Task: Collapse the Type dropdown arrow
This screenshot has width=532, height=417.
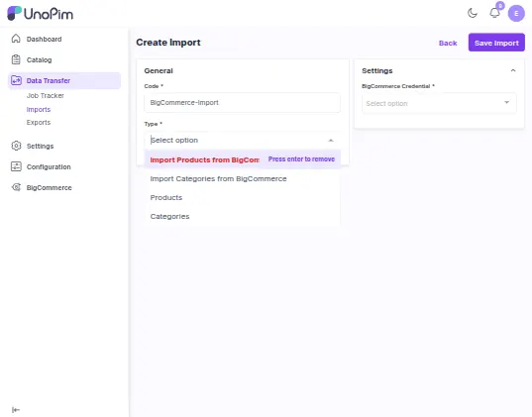Action: (331, 140)
